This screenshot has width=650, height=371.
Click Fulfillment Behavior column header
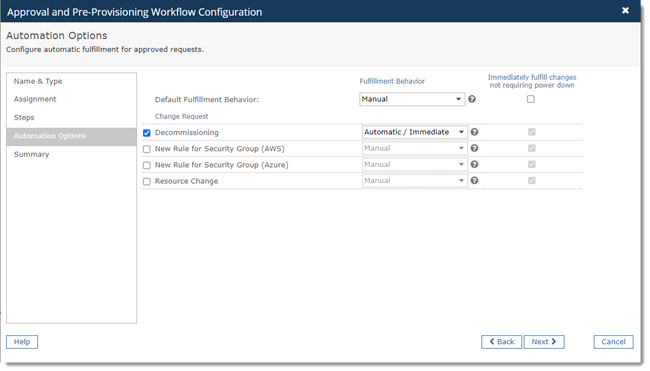click(392, 81)
